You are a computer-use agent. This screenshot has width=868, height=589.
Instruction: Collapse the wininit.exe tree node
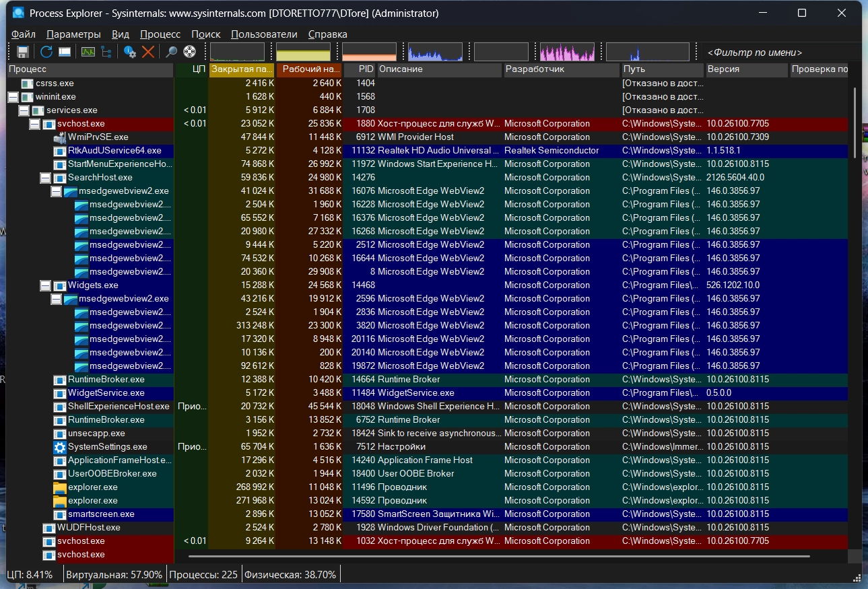pyautogui.click(x=13, y=97)
